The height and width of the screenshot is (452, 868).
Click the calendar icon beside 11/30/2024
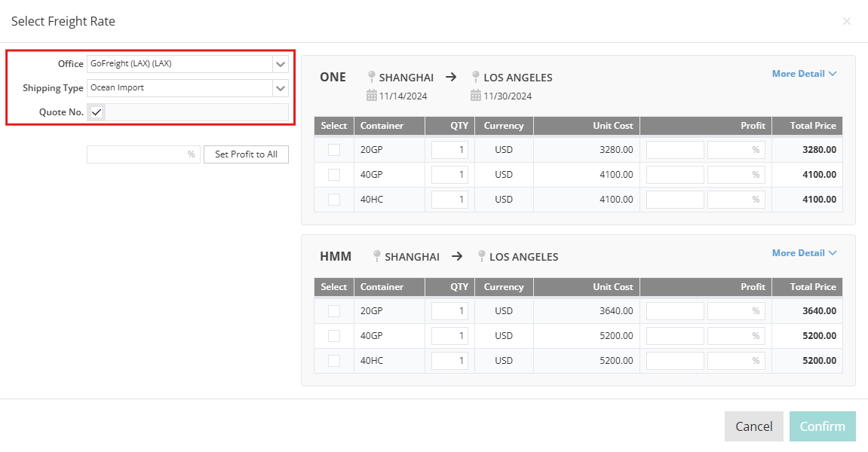(475, 96)
